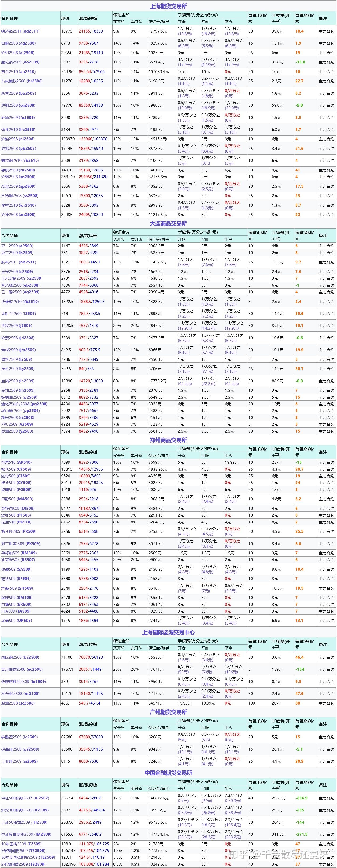The height and width of the screenshot is (868, 337).
Task: Select net profit -15.8 in 氧化铝2509 row
Action: tap(300, 62)
